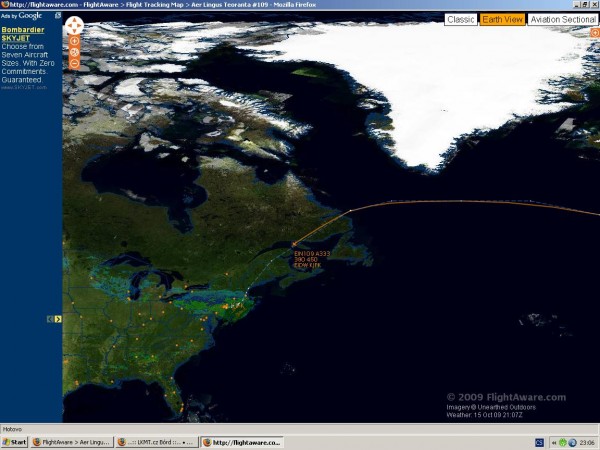Switch to the LKMT.cz Bórd taskbar window
The height and width of the screenshot is (450, 600).
157,442
